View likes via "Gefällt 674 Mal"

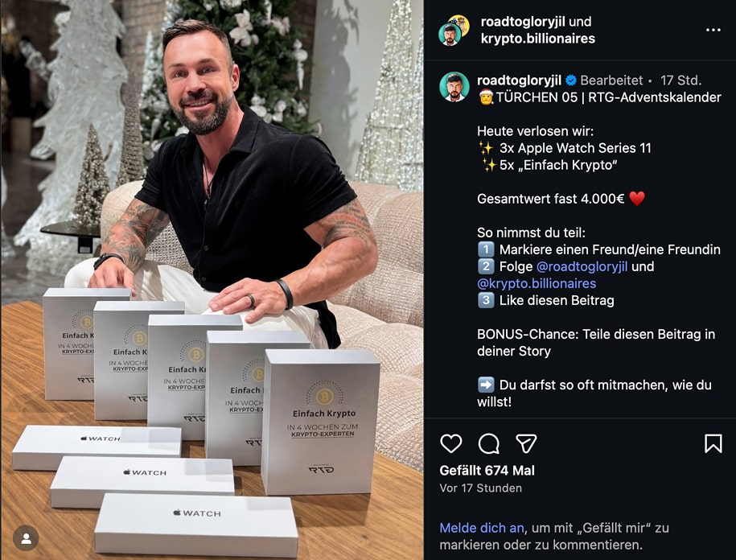[487, 471]
